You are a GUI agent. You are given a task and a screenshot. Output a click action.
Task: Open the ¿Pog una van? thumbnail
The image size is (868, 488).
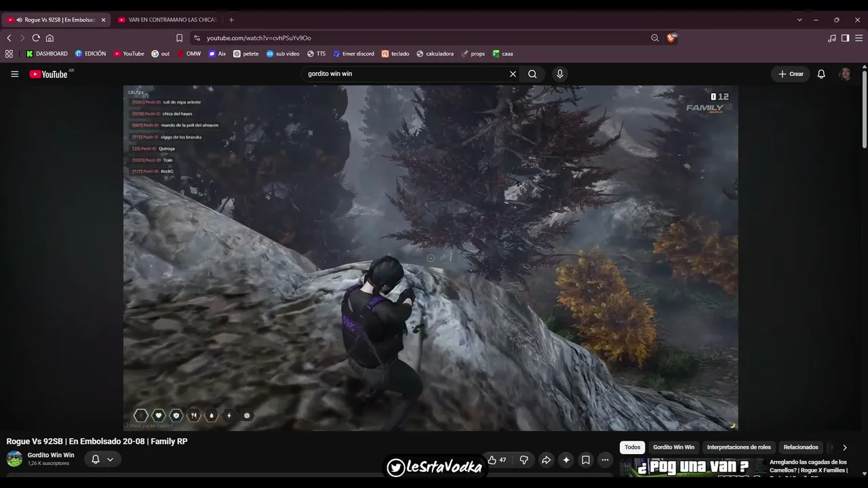(x=692, y=468)
